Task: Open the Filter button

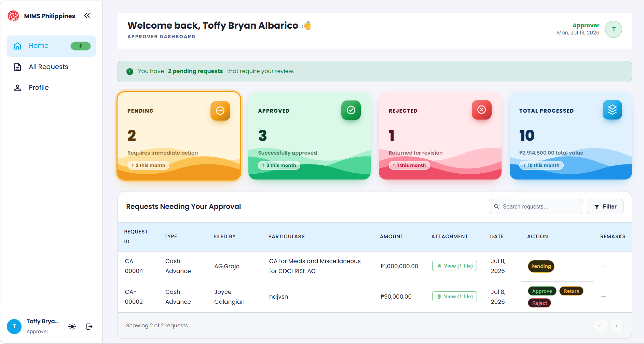Action: 605,207
